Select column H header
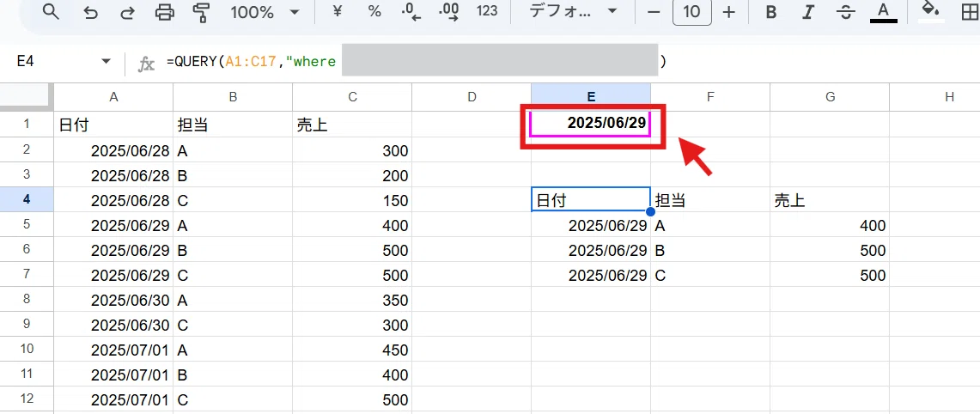The height and width of the screenshot is (414, 980). (935, 97)
